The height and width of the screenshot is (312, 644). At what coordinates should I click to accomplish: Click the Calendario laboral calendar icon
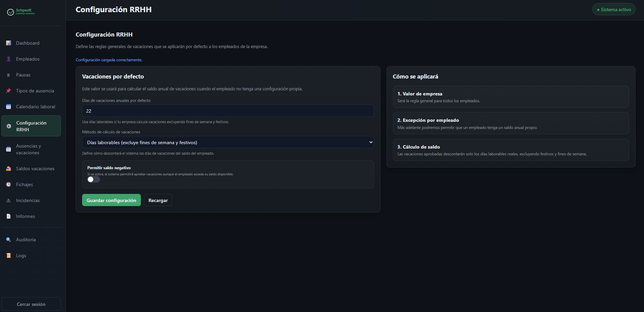(x=8, y=107)
